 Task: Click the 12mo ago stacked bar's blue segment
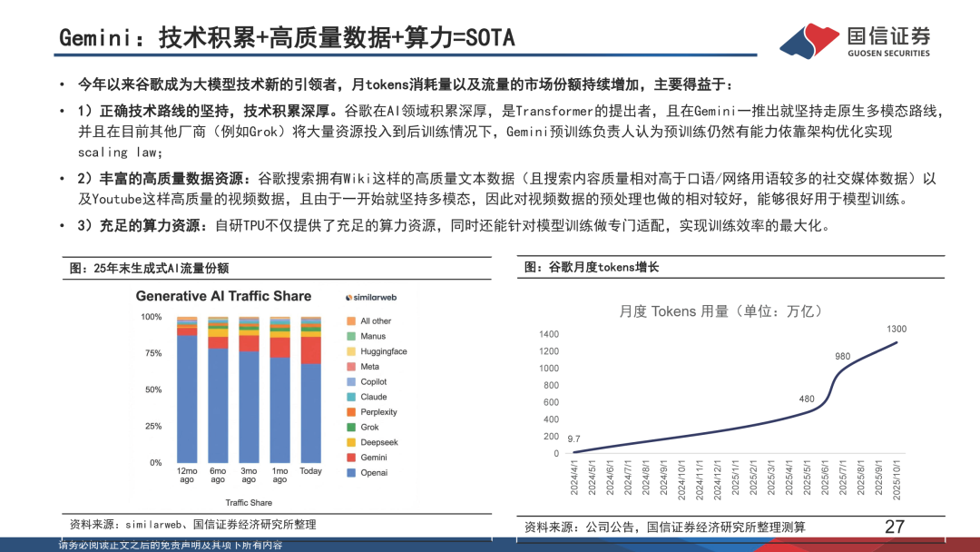[187, 399]
